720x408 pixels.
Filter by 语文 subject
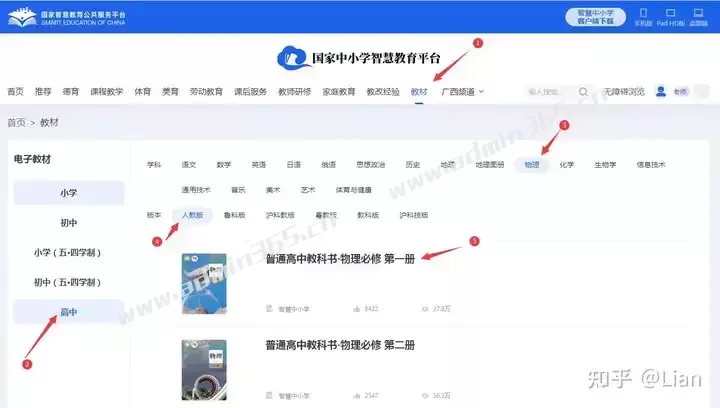click(x=189, y=164)
